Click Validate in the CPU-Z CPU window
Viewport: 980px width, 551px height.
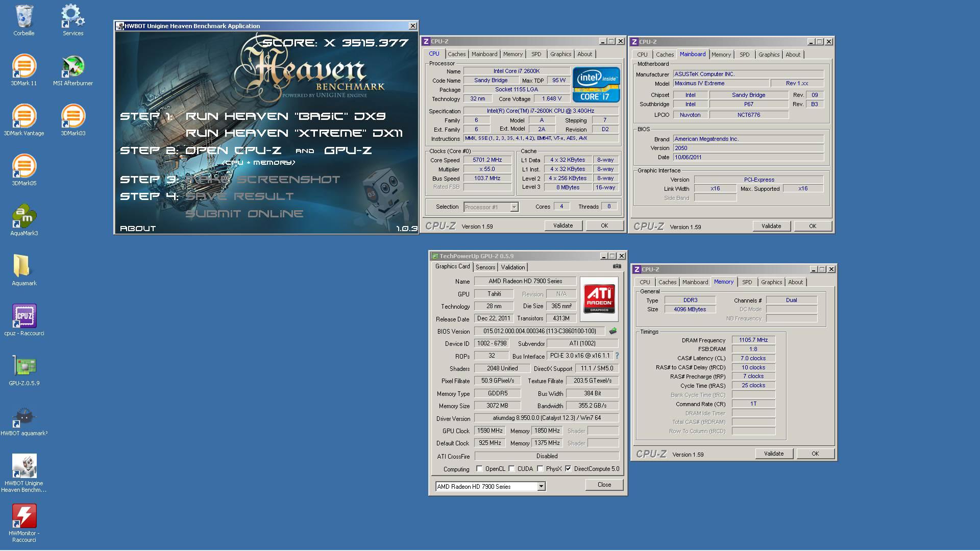[563, 226]
